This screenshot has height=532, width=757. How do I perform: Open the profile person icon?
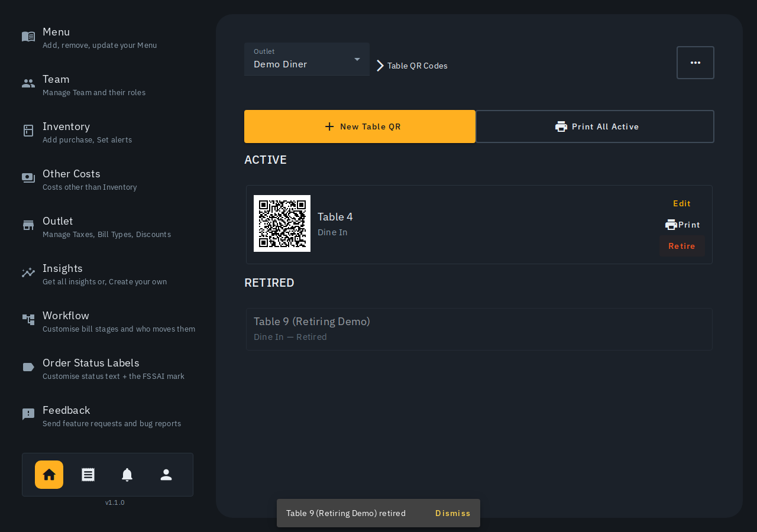[x=166, y=475]
